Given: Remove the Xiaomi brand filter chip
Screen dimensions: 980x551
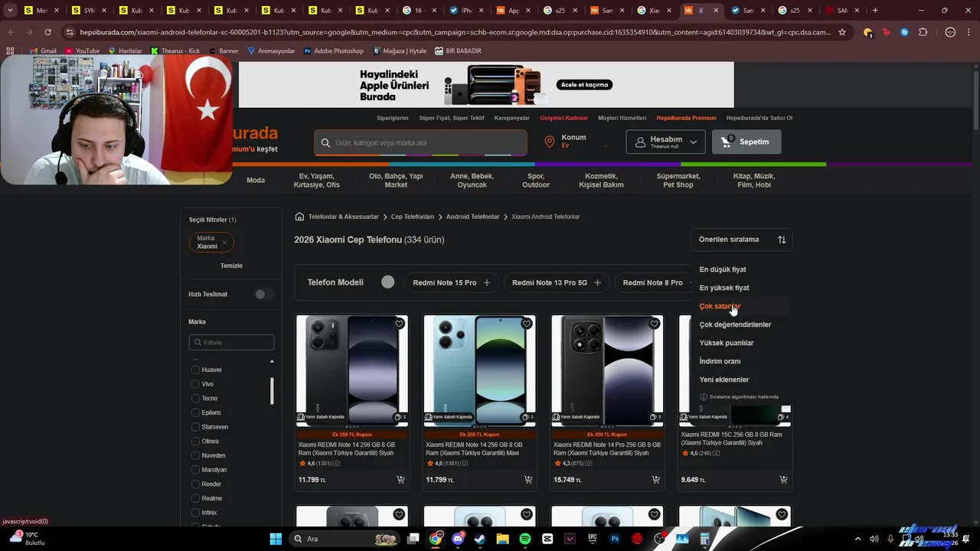Looking at the screenshot, I should 224,243.
